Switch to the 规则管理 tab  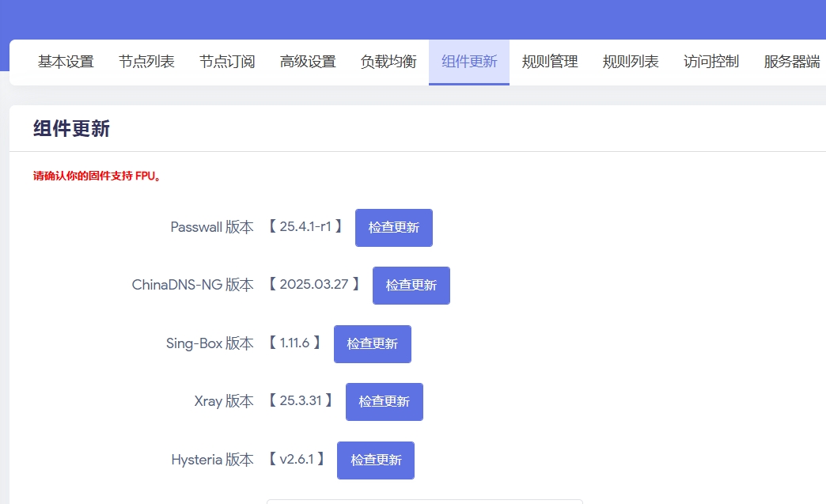[x=550, y=62]
